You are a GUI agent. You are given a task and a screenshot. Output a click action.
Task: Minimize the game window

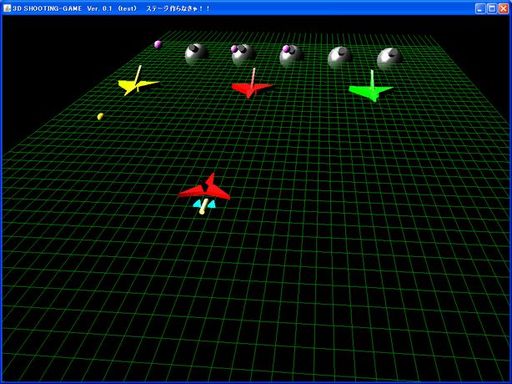coord(480,8)
